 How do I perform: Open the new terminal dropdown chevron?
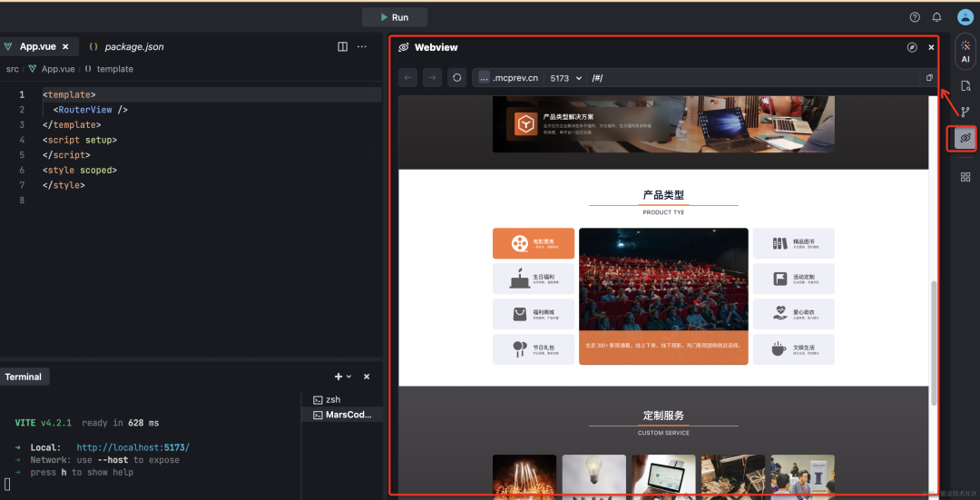(348, 377)
